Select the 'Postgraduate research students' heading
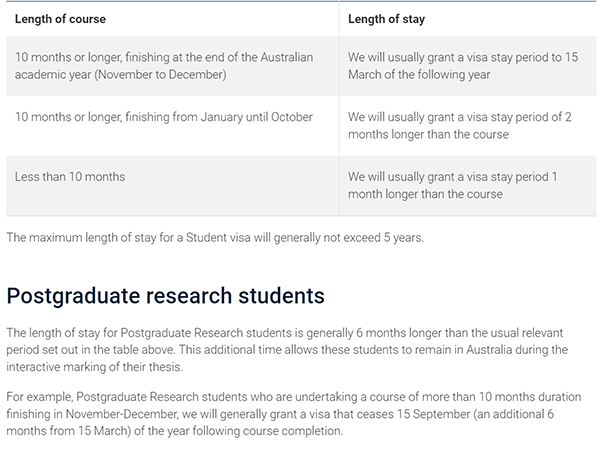Screen dimensions: 600x458 (x=165, y=296)
